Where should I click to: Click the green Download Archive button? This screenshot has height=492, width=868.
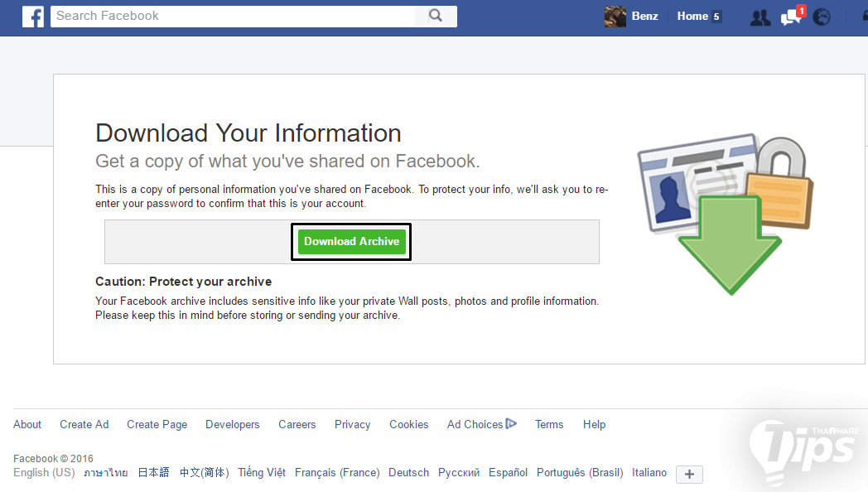point(351,242)
